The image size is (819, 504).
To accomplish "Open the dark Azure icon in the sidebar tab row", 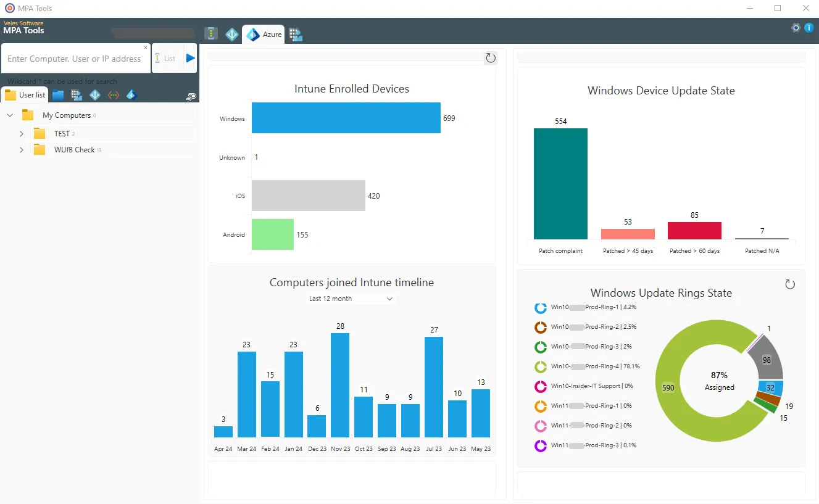I will tap(131, 94).
